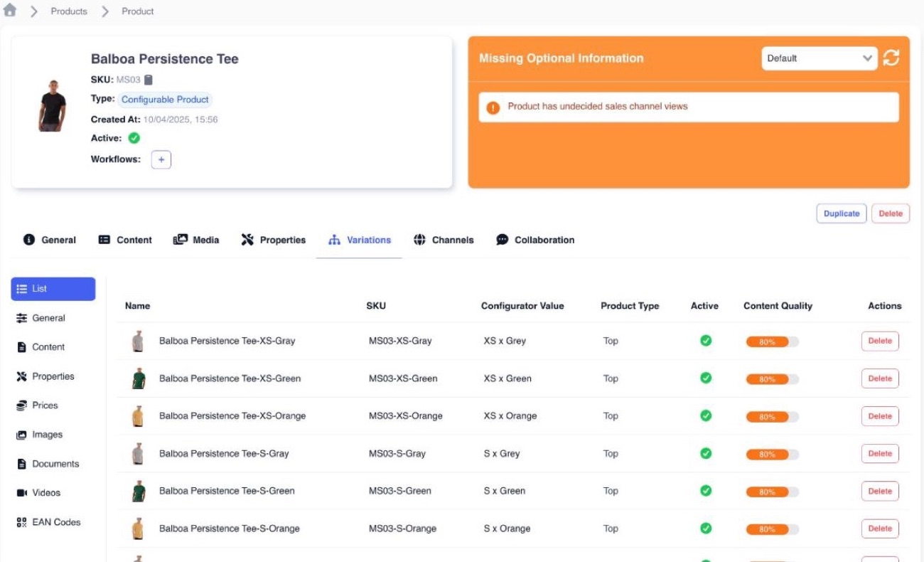
Task: Delete the XS-Gray variation
Action: [880, 341]
